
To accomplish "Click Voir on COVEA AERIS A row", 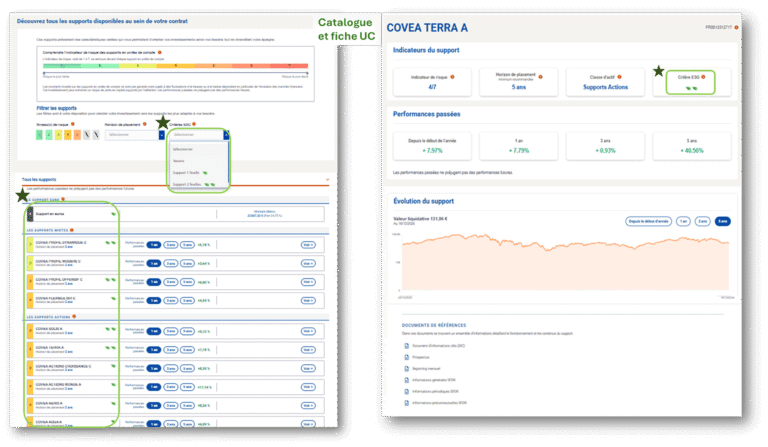I will tap(308, 405).
